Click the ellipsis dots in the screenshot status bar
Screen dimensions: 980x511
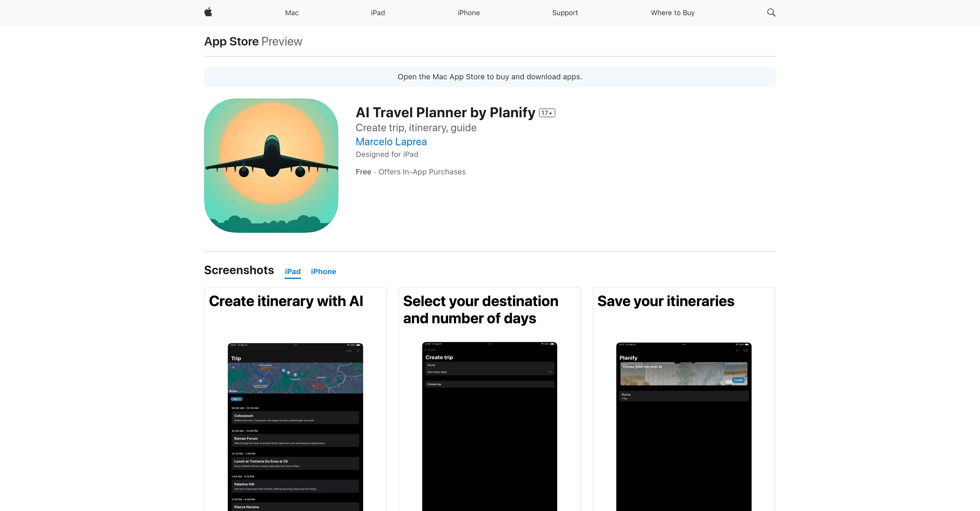[x=295, y=345]
